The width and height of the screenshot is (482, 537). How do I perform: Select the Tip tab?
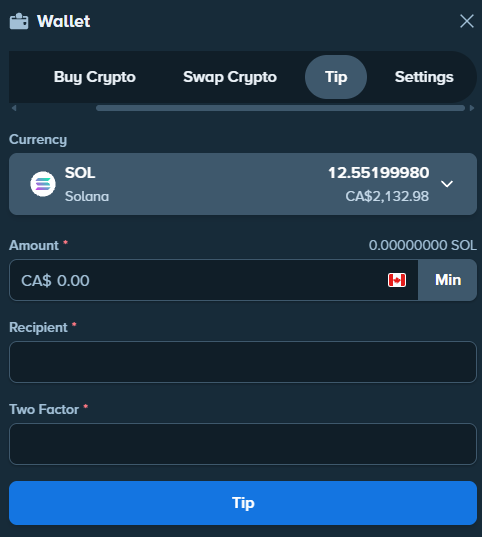click(x=336, y=77)
